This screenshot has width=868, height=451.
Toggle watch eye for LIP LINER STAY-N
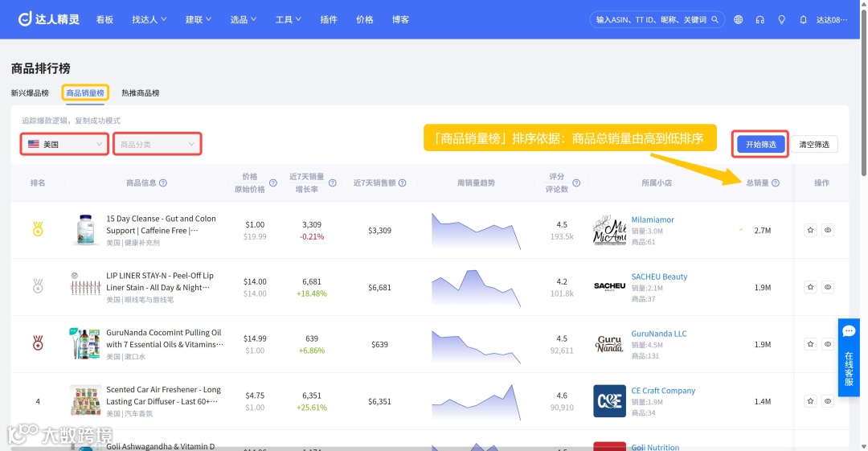(x=828, y=287)
